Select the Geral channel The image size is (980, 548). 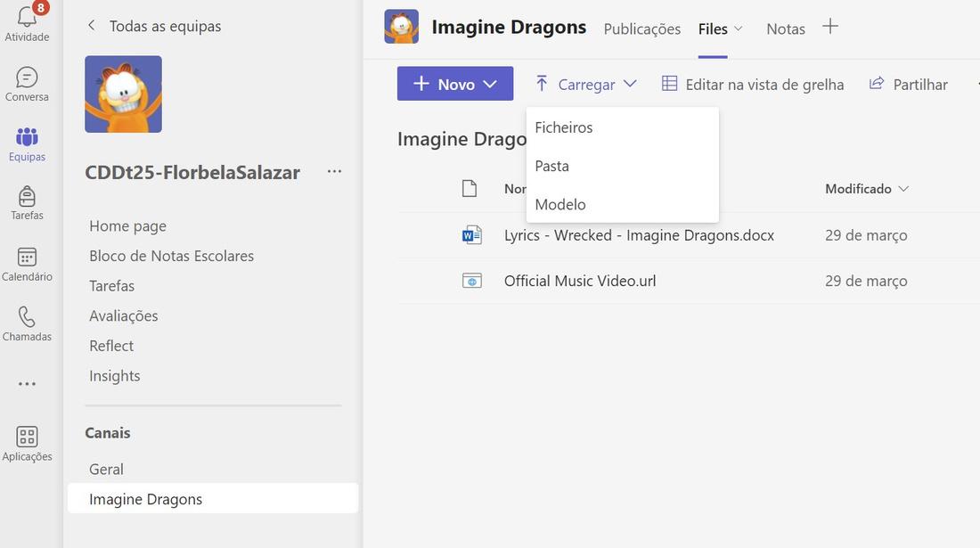pos(106,469)
